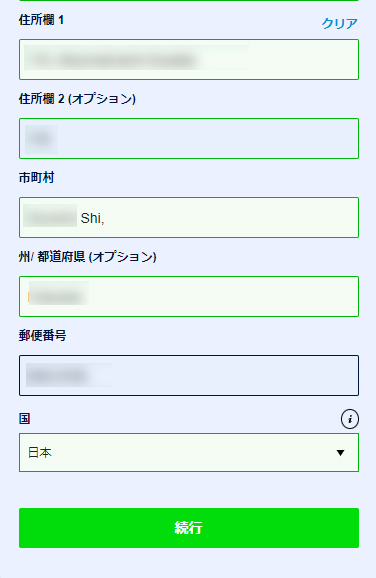Click the 郵便番号 label
Screen dimensions: 376x578
[x=42, y=335]
